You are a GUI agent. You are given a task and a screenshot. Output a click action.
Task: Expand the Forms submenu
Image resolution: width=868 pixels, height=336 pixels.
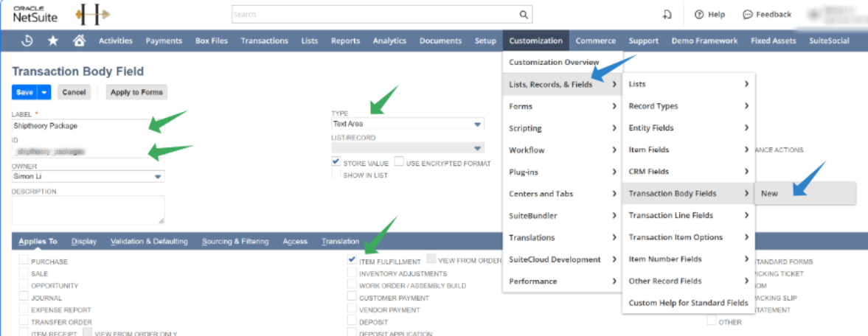click(562, 106)
